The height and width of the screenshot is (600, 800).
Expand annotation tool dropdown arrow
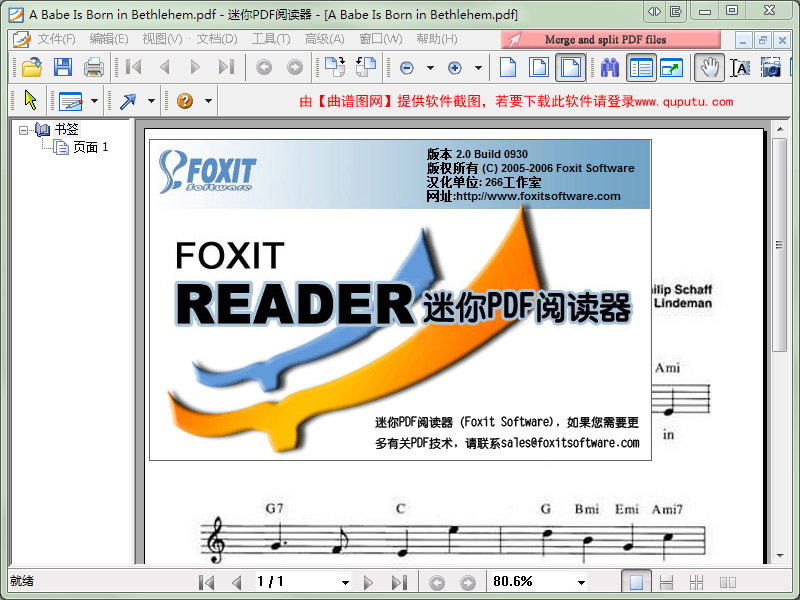point(94,101)
